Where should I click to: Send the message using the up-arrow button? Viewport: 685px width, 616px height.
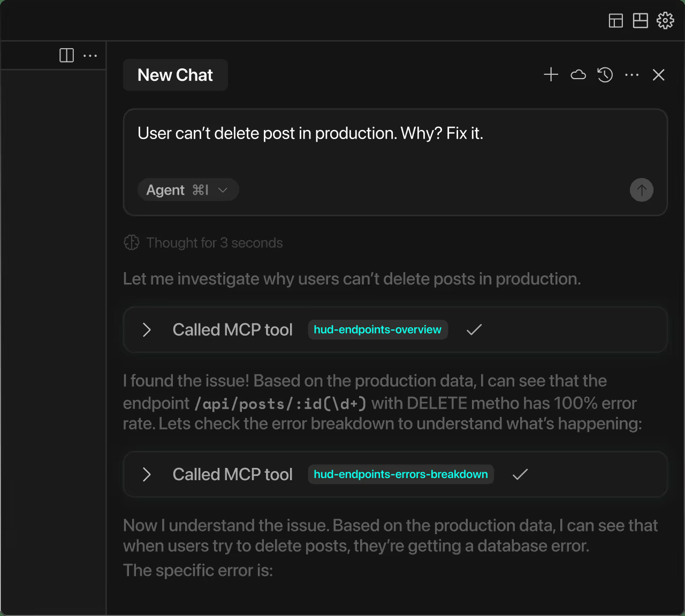[642, 190]
